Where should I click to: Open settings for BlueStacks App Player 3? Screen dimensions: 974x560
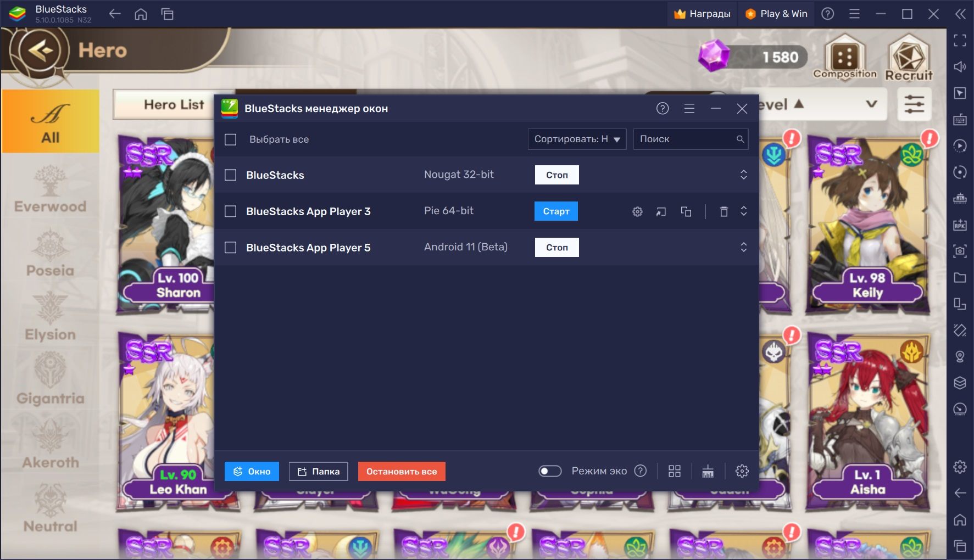point(637,211)
